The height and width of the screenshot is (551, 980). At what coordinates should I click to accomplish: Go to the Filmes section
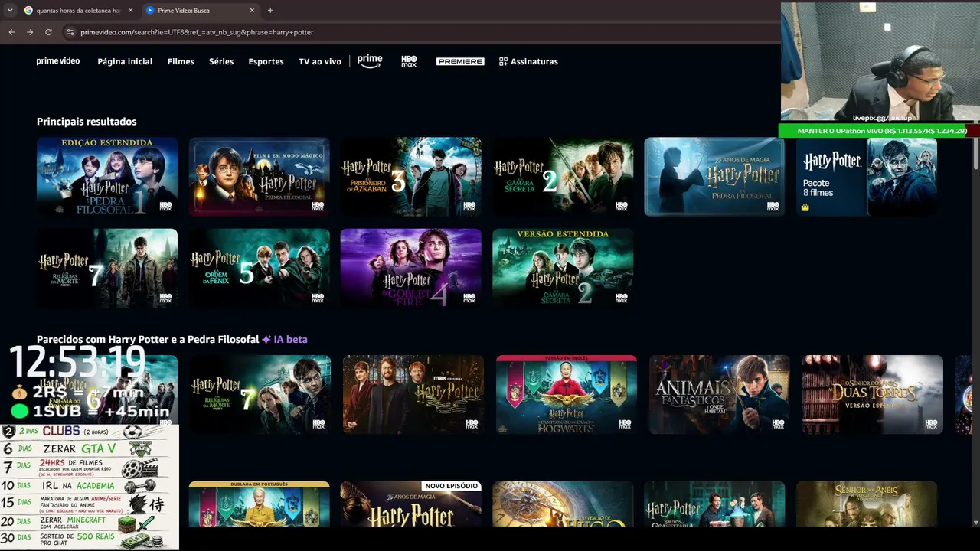(181, 61)
